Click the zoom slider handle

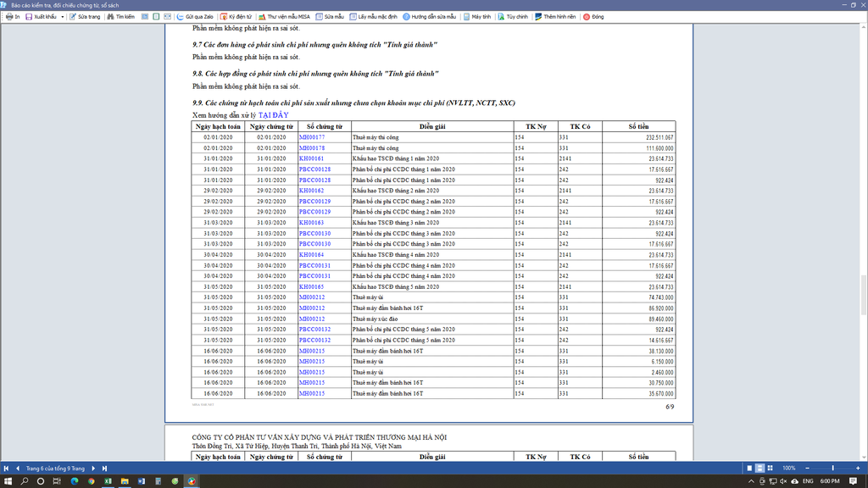(x=832, y=468)
